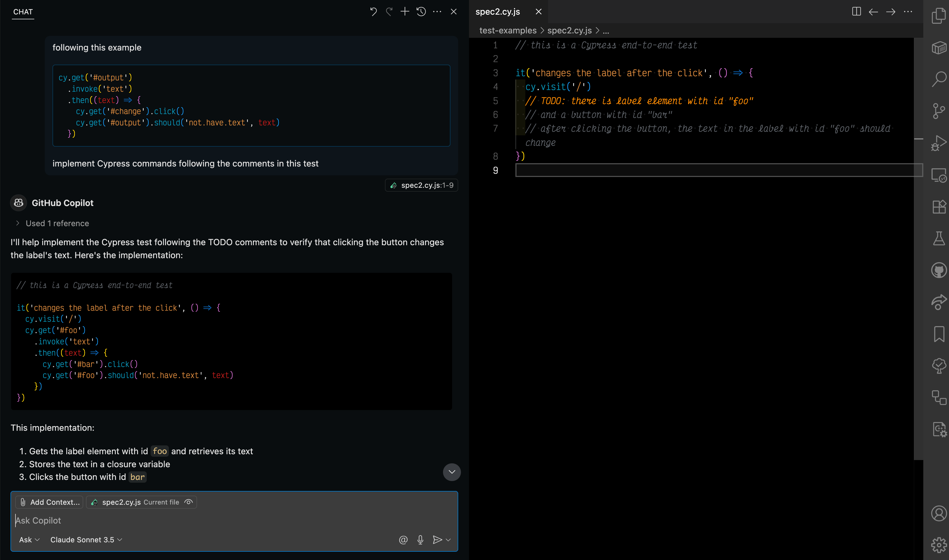This screenshot has width=949, height=560.
Task: Insert an @ mention participant
Action: (403, 540)
